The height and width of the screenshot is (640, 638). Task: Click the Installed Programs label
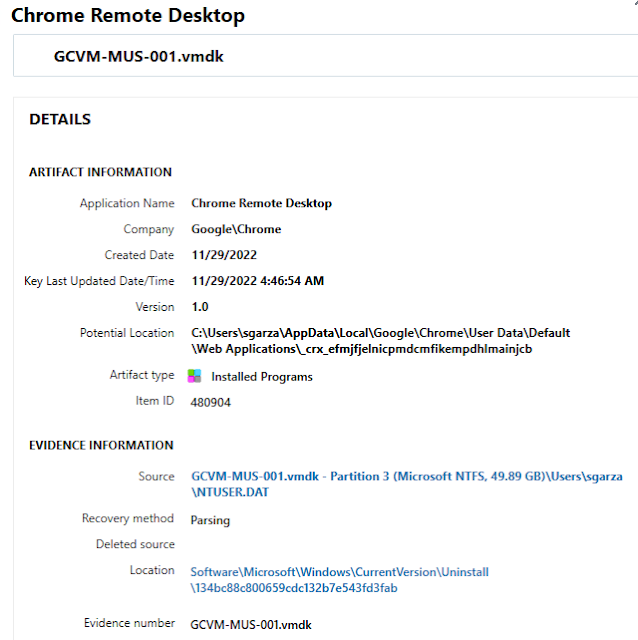coord(262,377)
